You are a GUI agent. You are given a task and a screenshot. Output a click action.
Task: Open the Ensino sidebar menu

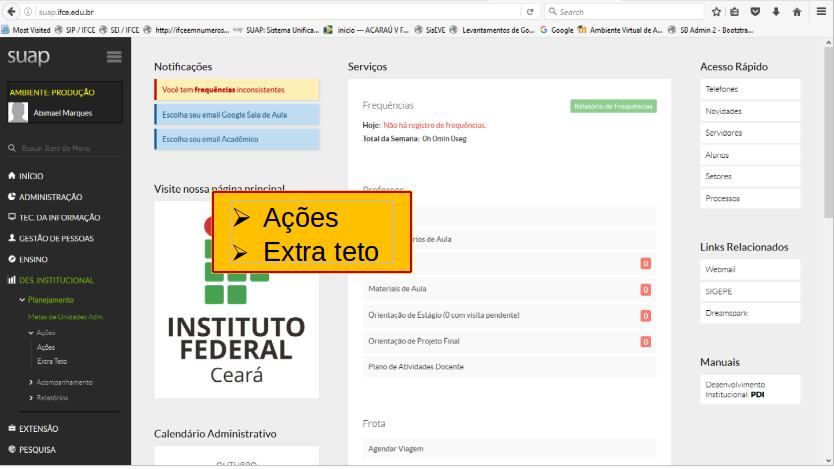33,259
